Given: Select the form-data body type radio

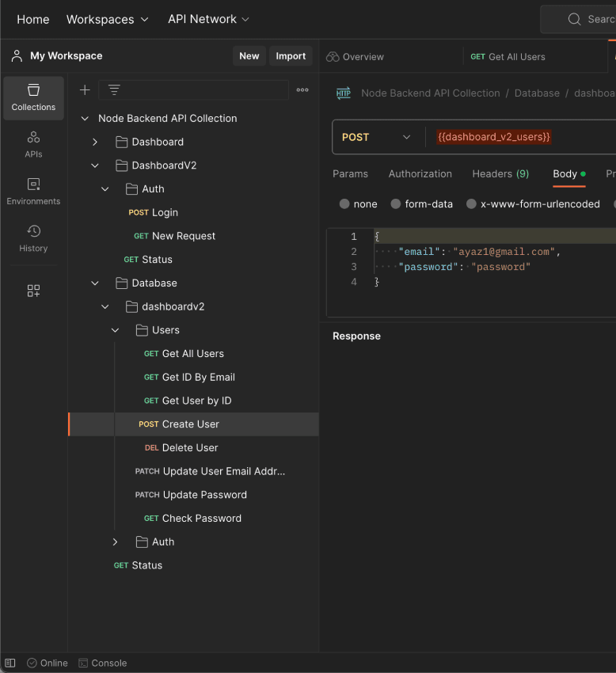Looking at the screenshot, I should point(395,203).
